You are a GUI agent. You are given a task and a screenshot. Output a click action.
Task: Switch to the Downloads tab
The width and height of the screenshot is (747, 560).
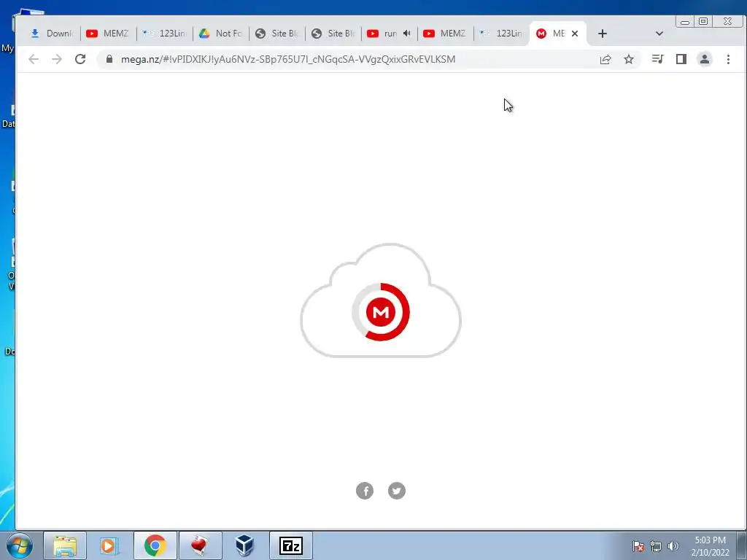pyautogui.click(x=53, y=34)
